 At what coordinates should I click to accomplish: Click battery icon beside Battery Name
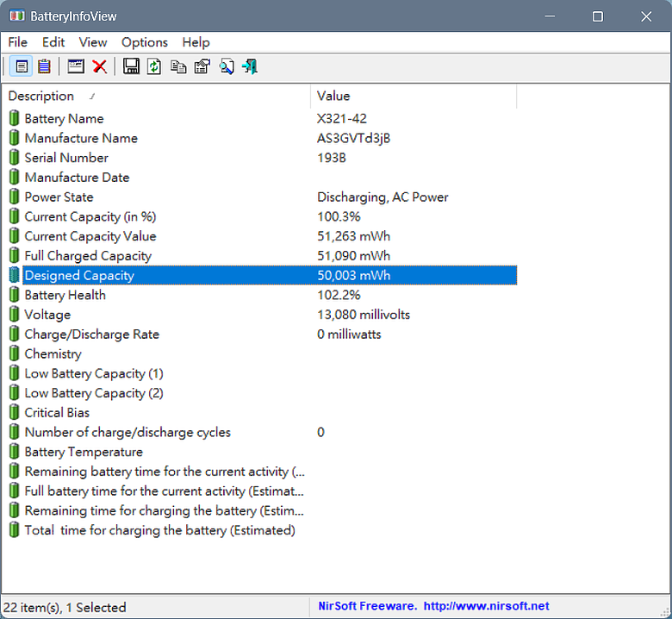(14, 118)
